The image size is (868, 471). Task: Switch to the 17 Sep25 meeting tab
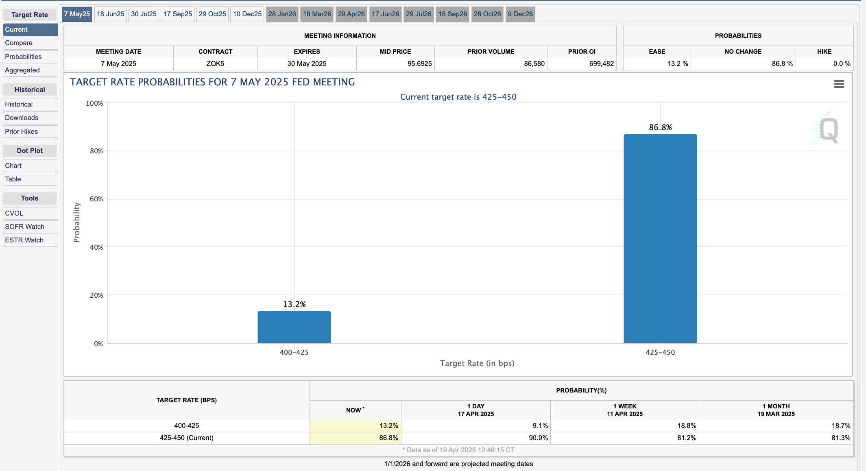tap(177, 14)
